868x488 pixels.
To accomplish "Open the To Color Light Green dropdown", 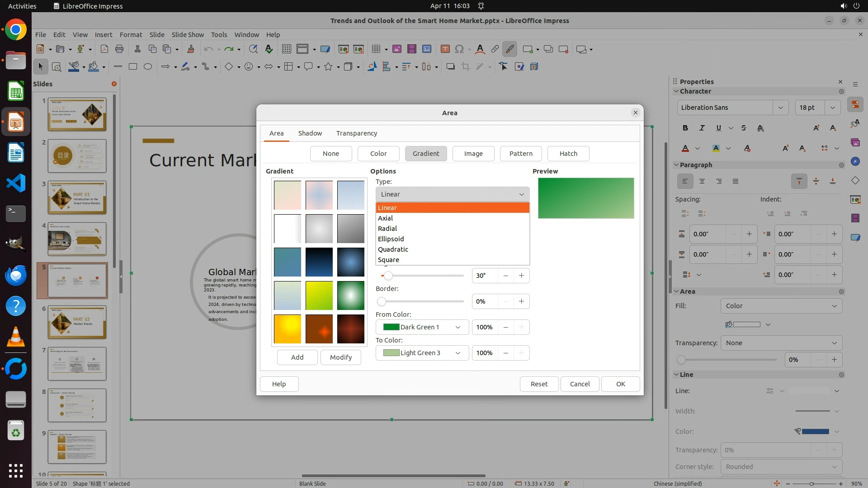I will (x=422, y=353).
